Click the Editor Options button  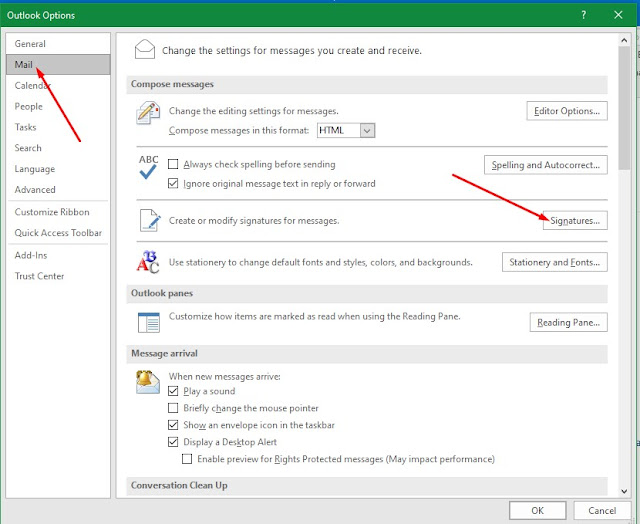[567, 111]
